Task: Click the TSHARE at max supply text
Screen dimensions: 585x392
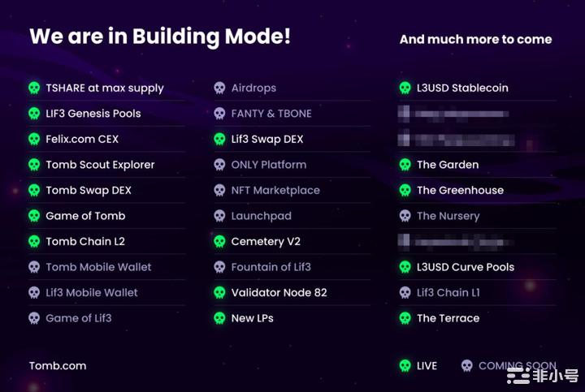Action: tap(105, 88)
